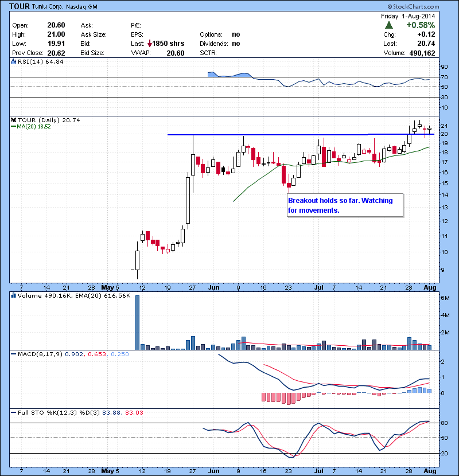Viewport: 459px width, 476px height.
Task: Click the blue horizontal resistance line at 20
Action: pos(301,134)
